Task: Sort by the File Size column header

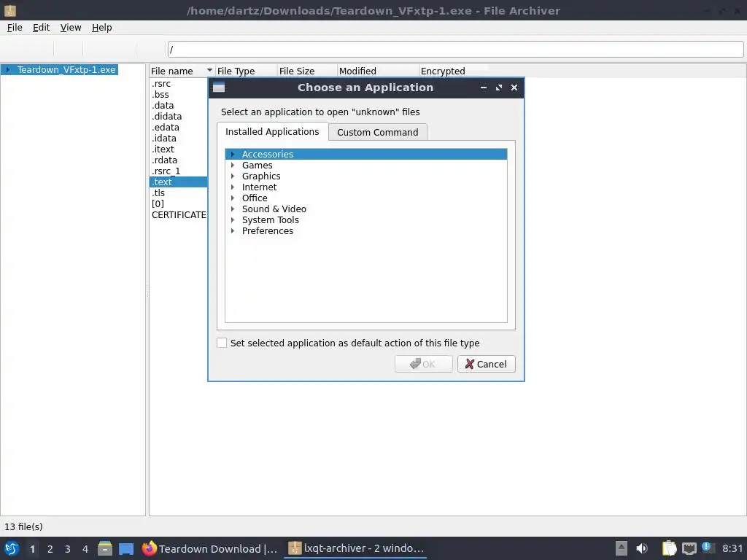Action: [x=307, y=71]
